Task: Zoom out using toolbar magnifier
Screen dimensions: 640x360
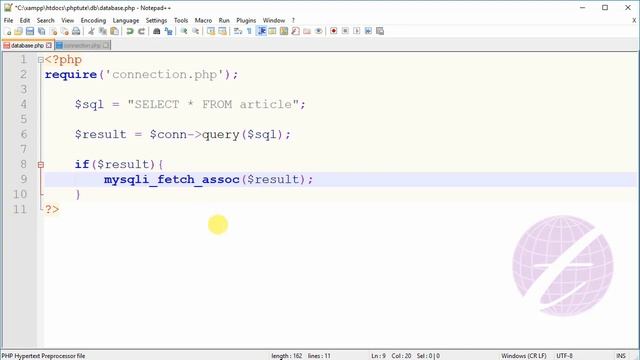Action: point(195,31)
